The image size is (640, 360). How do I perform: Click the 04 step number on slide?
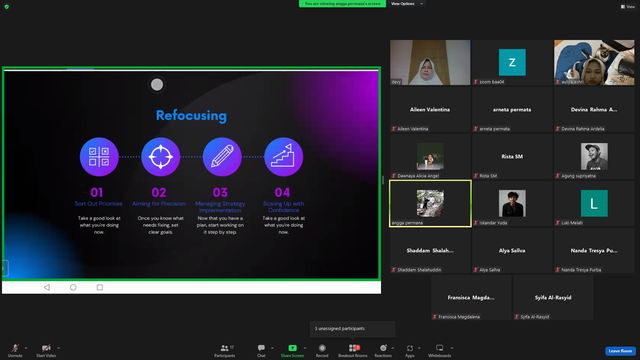tap(282, 192)
